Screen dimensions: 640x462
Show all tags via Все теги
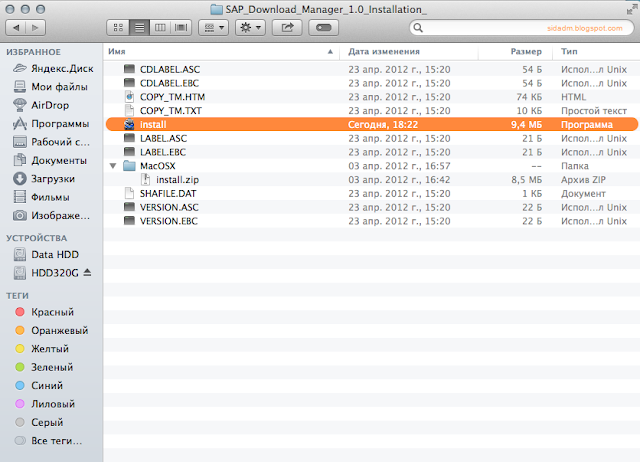(x=48, y=440)
